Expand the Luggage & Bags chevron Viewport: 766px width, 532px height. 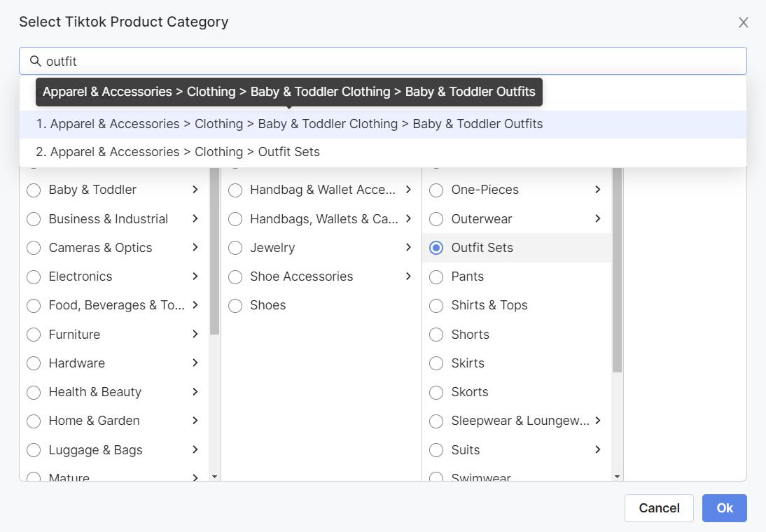pyautogui.click(x=195, y=449)
